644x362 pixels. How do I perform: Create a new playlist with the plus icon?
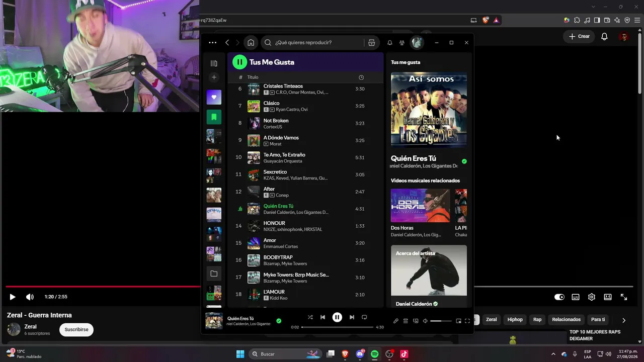pyautogui.click(x=214, y=77)
